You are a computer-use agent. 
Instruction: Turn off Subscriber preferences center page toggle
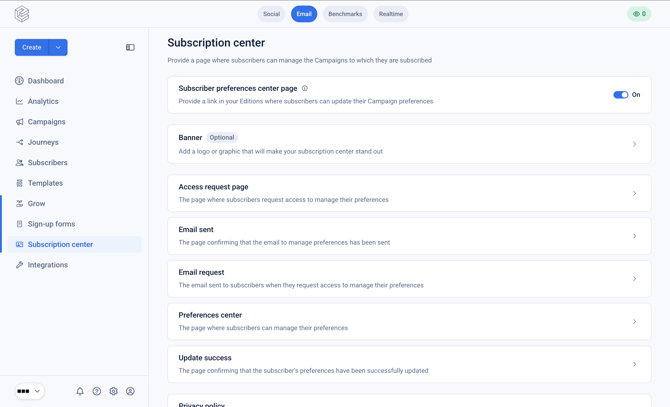(x=620, y=95)
